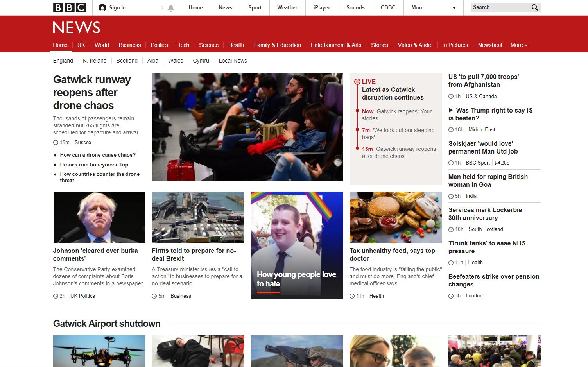Open Beefeaters strike story
This screenshot has width=588, height=367.
point(494,280)
